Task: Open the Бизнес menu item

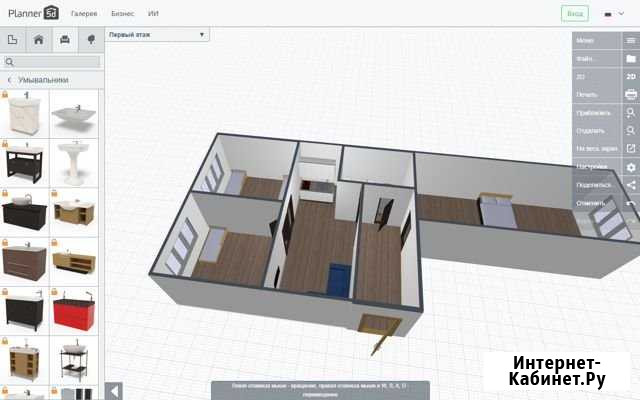Action: point(123,14)
